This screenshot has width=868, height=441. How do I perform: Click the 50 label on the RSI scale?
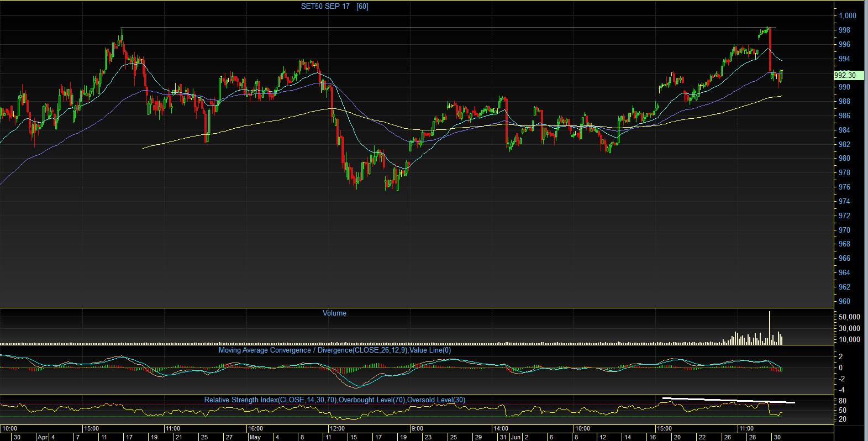coord(843,410)
